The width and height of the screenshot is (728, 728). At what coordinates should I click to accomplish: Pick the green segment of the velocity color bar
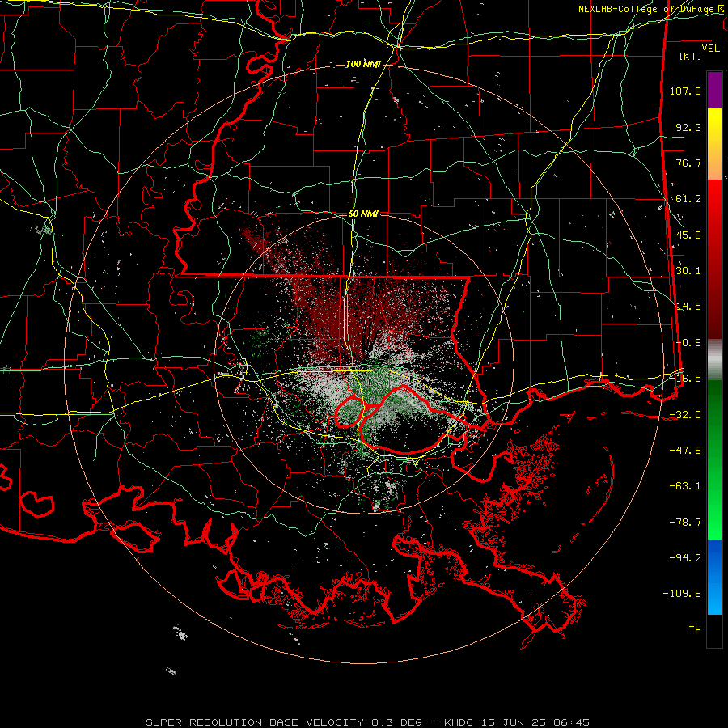tap(714, 459)
